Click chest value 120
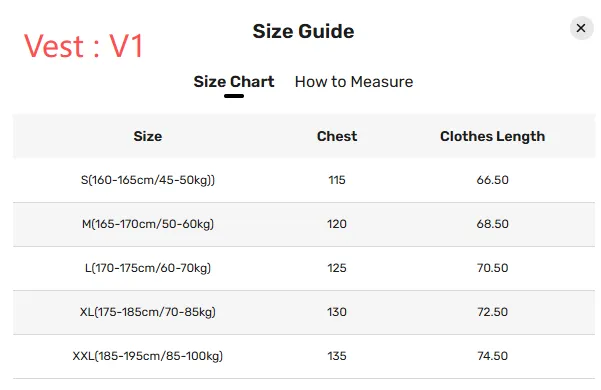 (x=337, y=224)
